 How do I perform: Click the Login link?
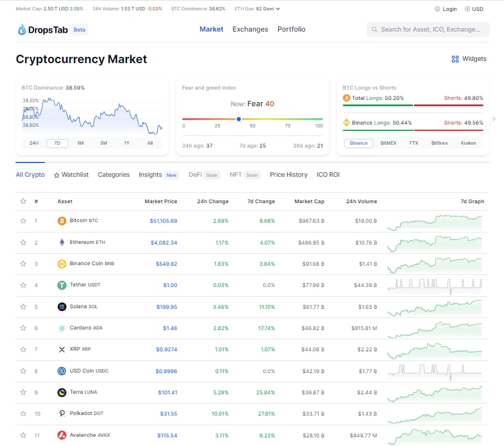point(450,9)
